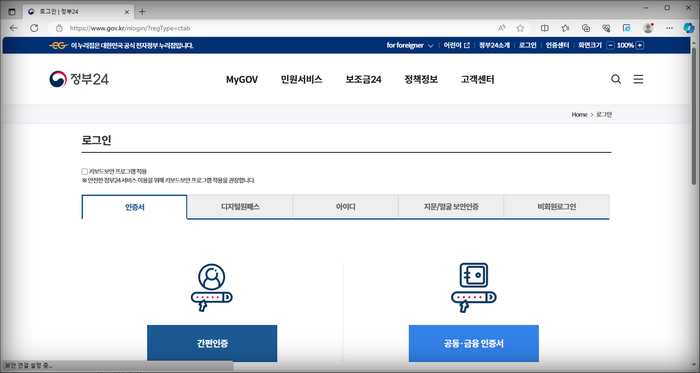
Task: Open the Favorites list icon
Action: (x=565, y=28)
